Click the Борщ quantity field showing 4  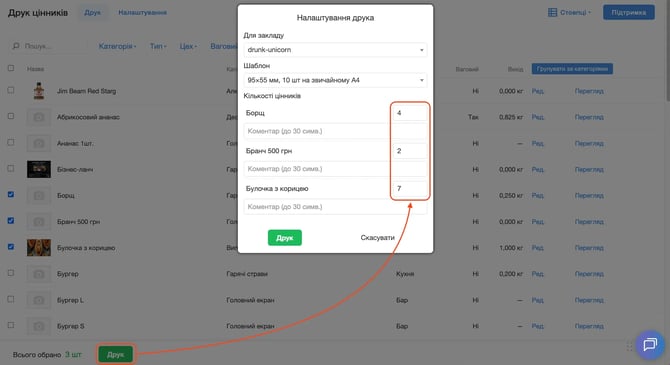[x=410, y=113]
